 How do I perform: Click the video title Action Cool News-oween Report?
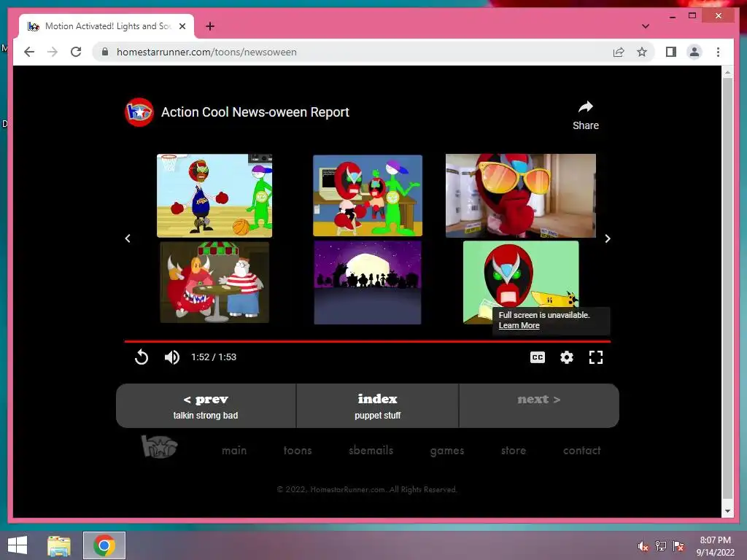pyautogui.click(x=255, y=112)
